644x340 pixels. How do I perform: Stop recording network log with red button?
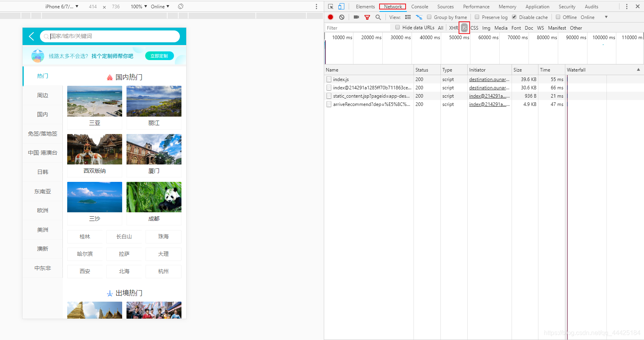click(330, 17)
